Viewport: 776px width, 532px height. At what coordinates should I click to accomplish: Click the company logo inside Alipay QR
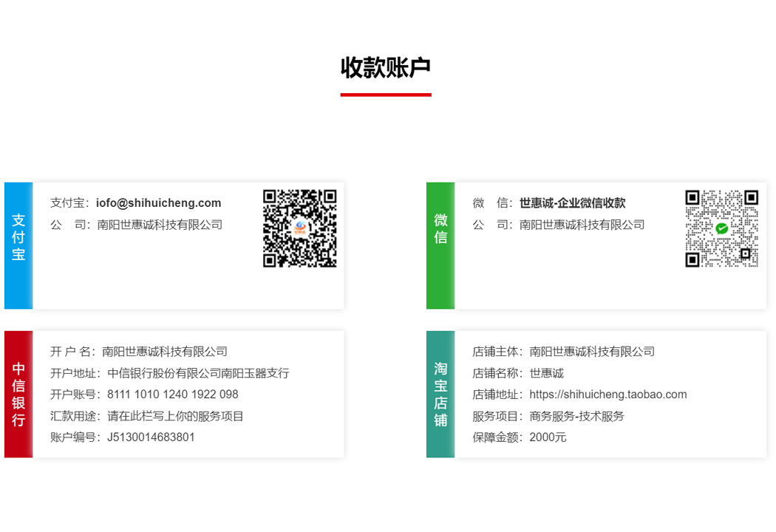coord(300,228)
